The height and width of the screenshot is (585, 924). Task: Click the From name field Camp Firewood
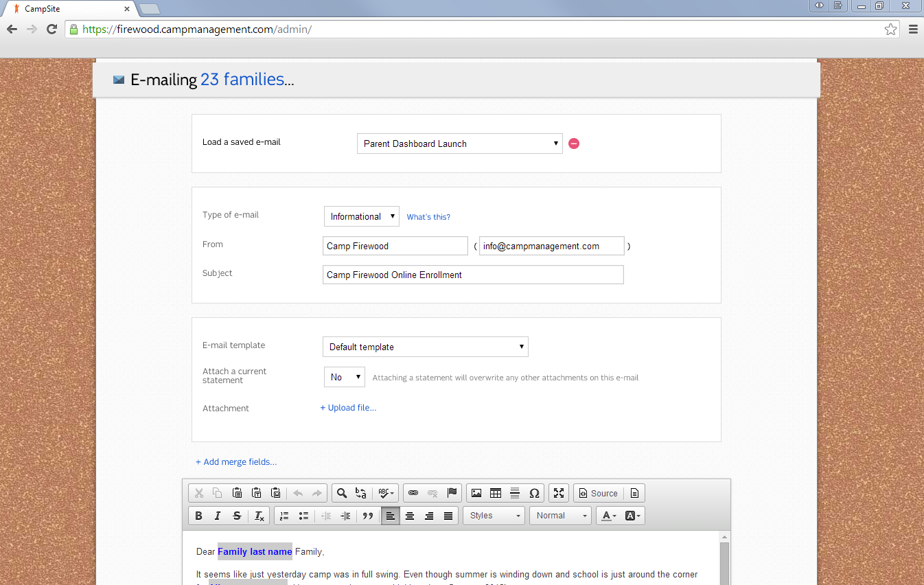coord(395,246)
